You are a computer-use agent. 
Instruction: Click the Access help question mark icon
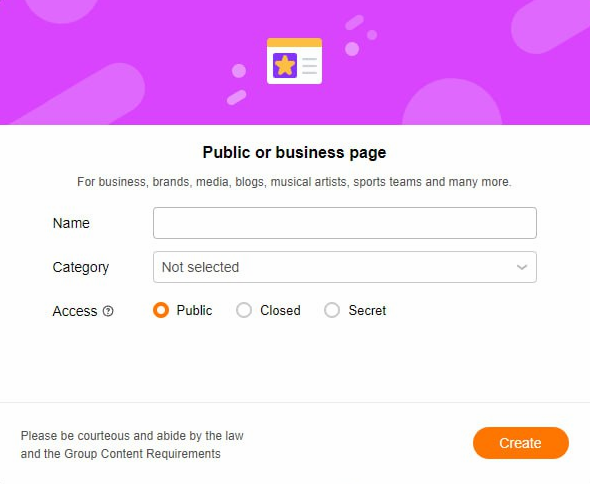point(108,311)
